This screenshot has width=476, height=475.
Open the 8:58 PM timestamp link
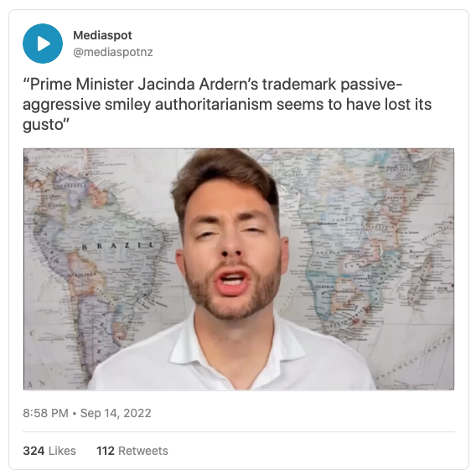tap(45, 413)
